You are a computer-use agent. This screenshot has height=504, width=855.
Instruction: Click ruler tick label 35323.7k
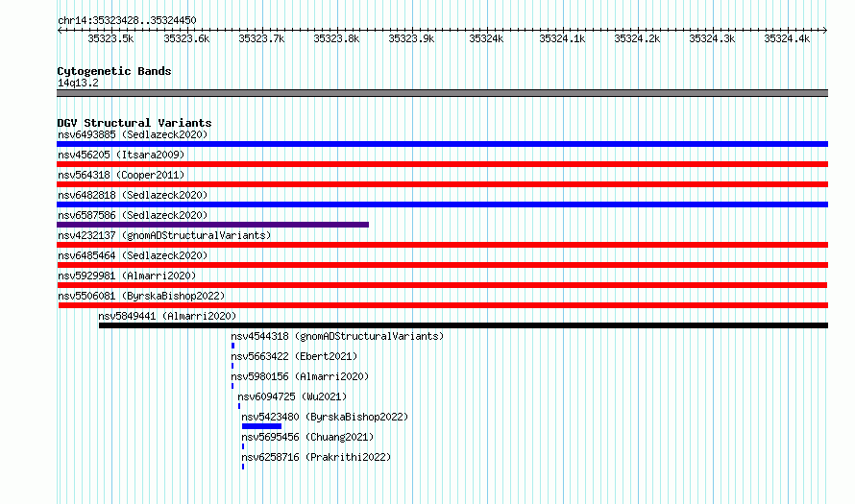pyautogui.click(x=261, y=38)
